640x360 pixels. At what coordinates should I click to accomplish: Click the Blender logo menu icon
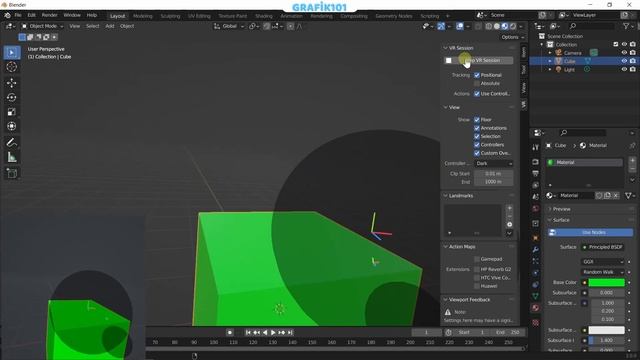[7, 15]
